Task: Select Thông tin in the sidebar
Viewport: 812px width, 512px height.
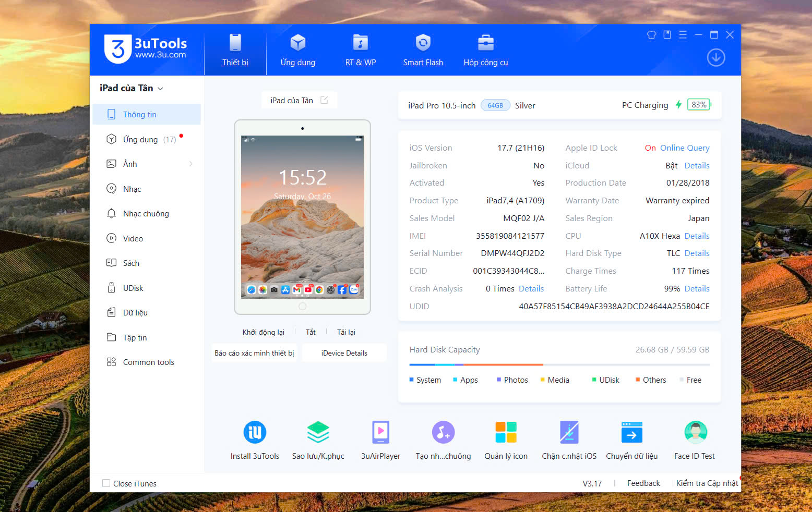Action: tap(147, 114)
